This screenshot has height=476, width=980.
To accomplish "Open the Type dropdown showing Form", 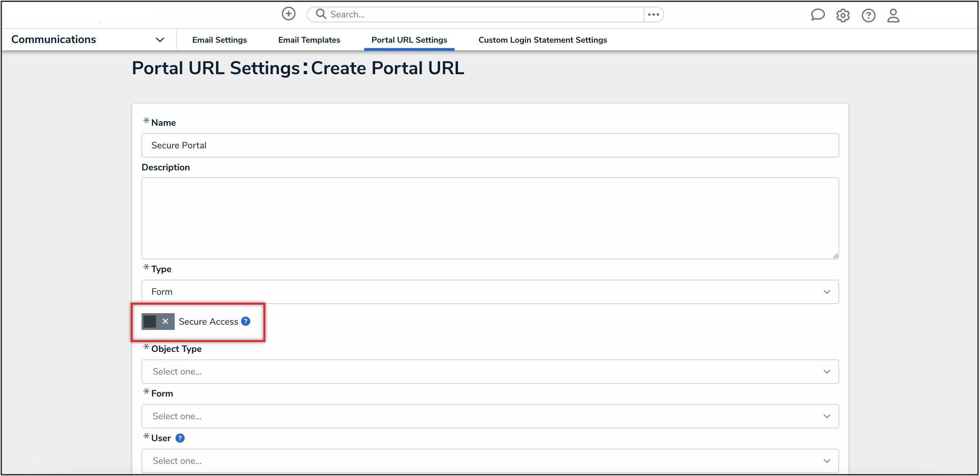I will (490, 292).
